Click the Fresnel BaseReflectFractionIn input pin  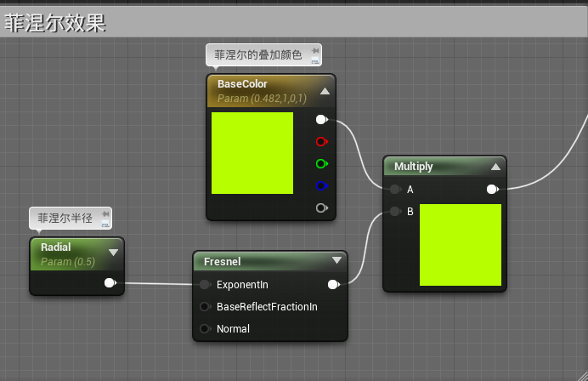pyautogui.click(x=205, y=307)
